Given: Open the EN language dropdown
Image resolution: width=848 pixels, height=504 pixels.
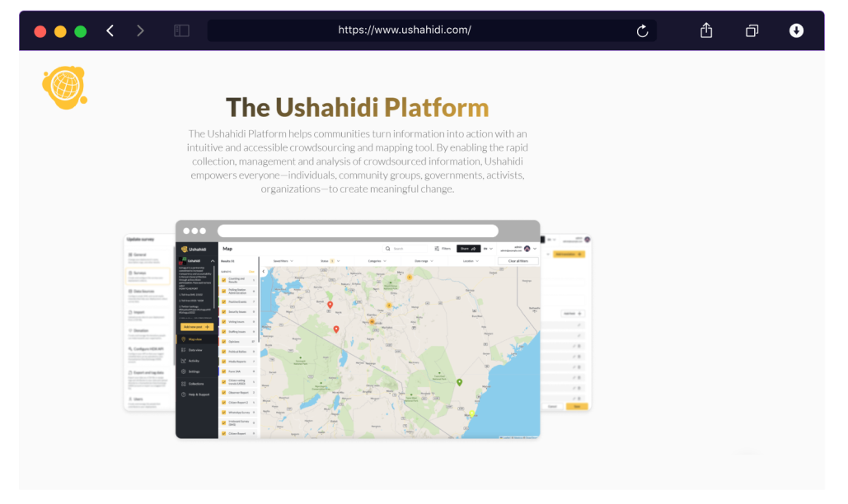Looking at the screenshot, I should [x=488, y=249].
